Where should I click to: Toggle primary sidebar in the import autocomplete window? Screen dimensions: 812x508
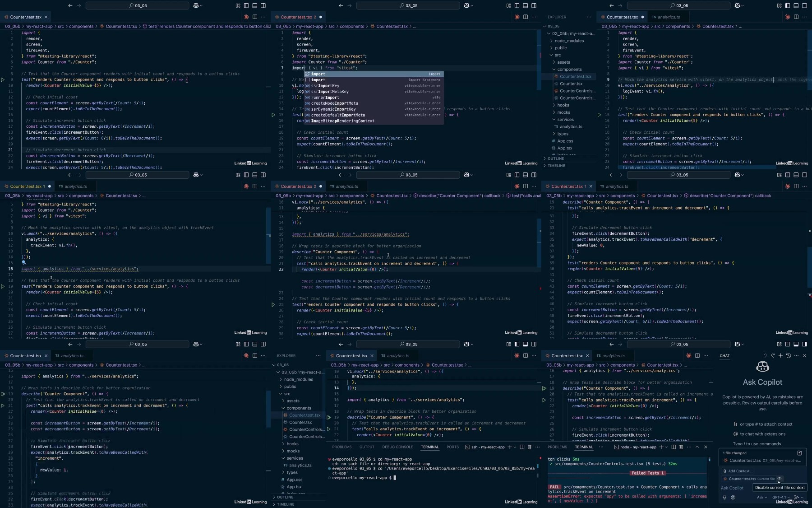tap(517, 5)
